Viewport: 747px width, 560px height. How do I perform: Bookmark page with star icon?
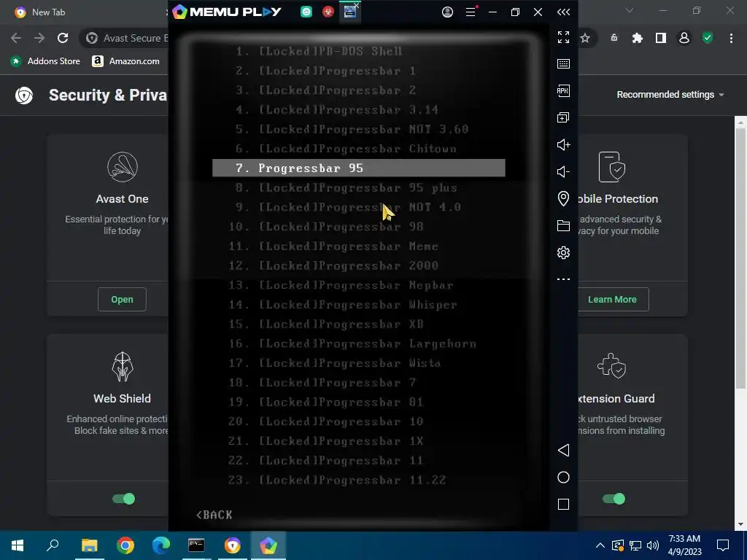coord(585,38)
